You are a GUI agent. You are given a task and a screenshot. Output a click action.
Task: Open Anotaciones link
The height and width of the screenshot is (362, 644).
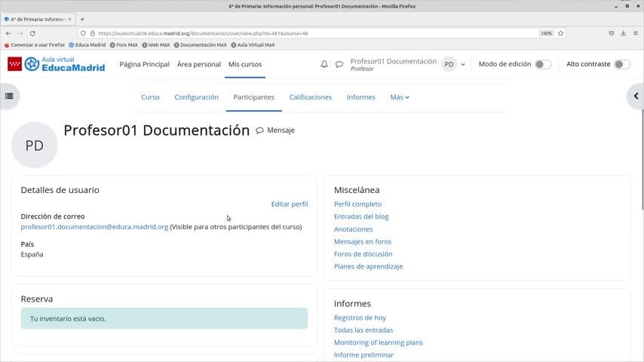353,229
